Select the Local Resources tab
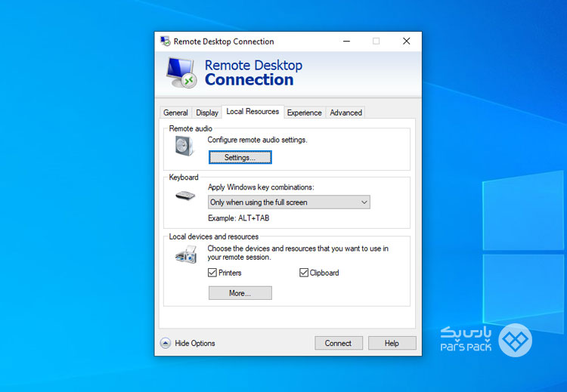Viewport: 567px width, 392px height. pyautogui.click(x=253, y=112)
